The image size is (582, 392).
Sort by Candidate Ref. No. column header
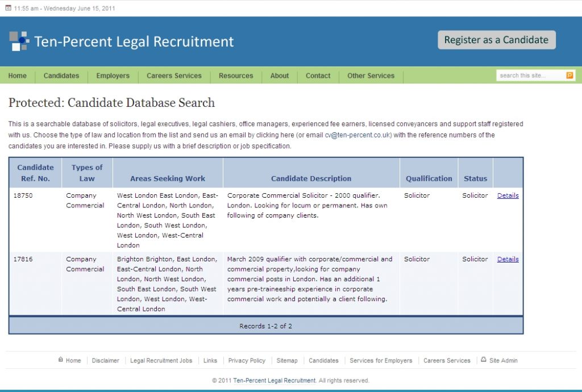click(35, 173)
